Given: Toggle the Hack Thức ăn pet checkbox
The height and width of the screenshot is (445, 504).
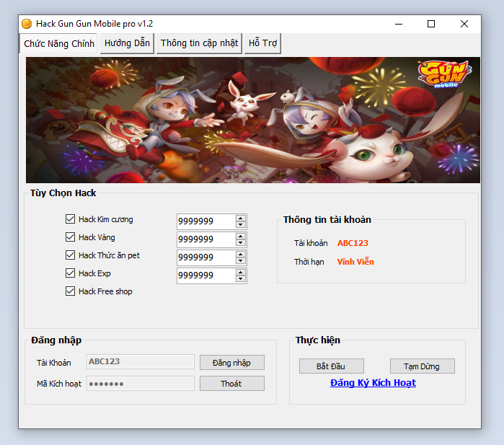Looking at the screenshot, I should (70, 255).
